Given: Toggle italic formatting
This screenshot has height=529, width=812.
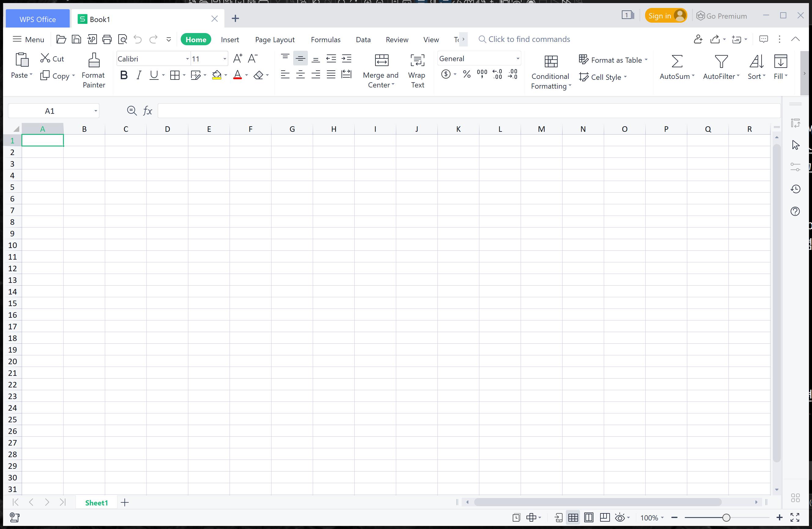Looking at the screenshot, I should [x=139, y=75].
